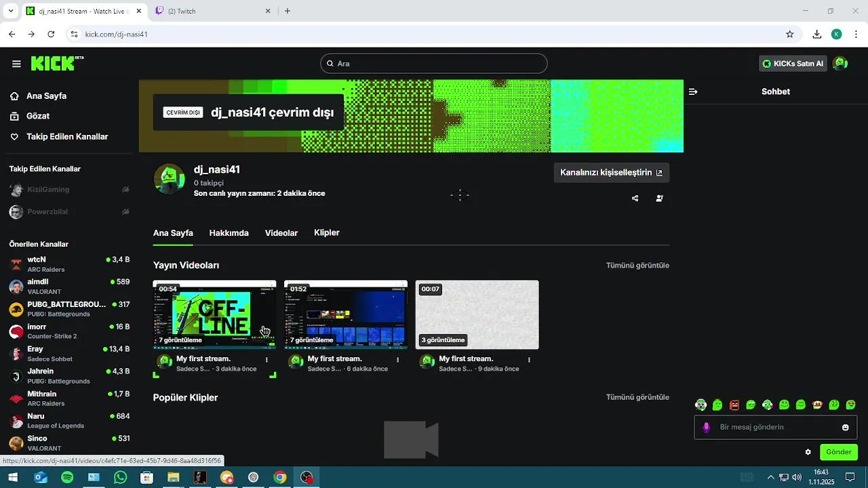Open the emoji picker in chat box

tap(846, 427)
